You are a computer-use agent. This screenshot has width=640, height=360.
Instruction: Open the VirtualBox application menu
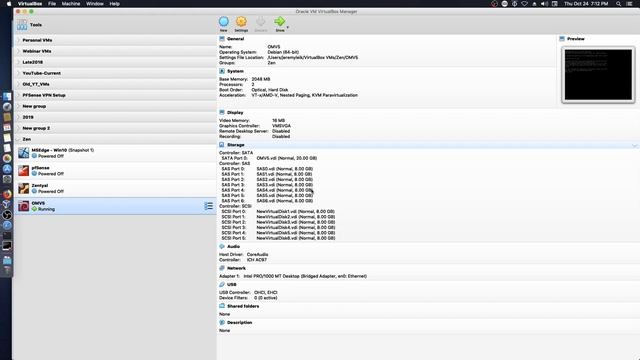pos(30,4)
